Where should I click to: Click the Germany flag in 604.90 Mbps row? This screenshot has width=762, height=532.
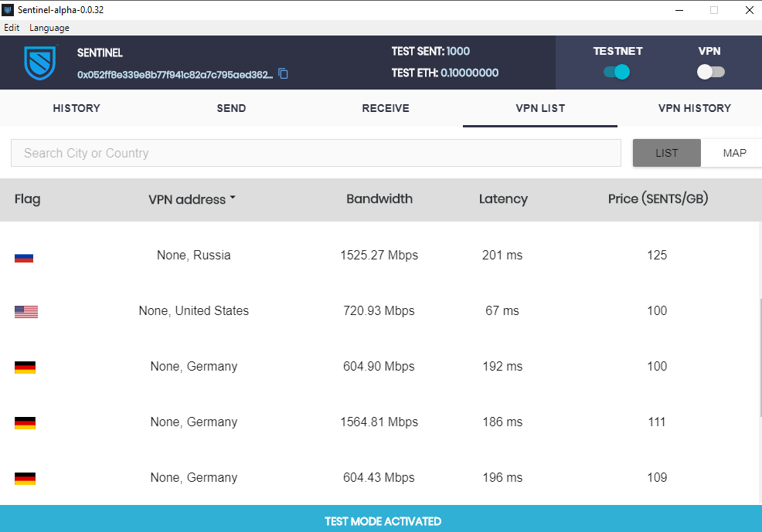(x=26, y=368)
